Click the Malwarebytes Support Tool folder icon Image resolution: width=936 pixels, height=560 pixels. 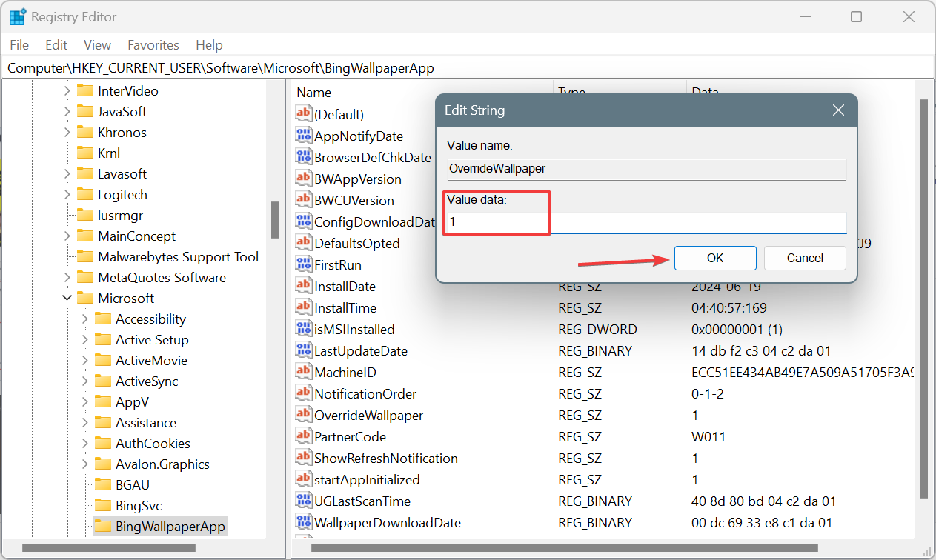84,257
